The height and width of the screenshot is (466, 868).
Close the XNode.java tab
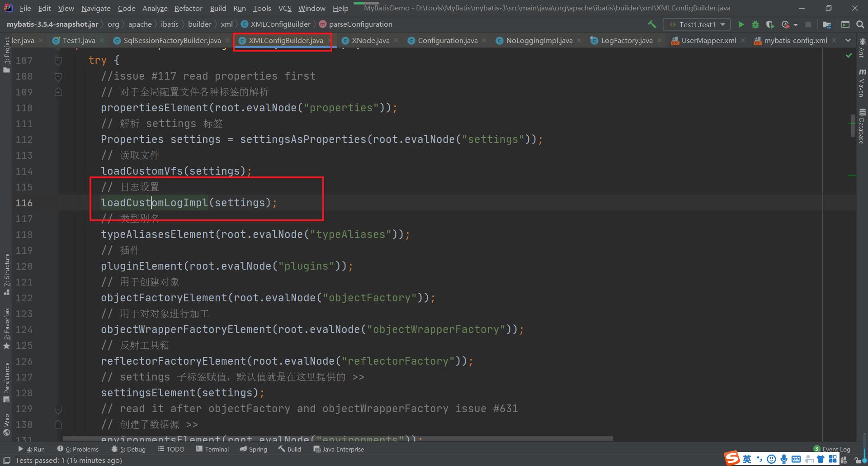[x=396, y=40]
